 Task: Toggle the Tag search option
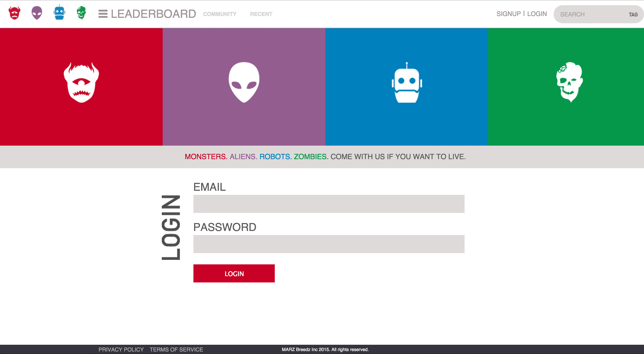click(633, 15)
